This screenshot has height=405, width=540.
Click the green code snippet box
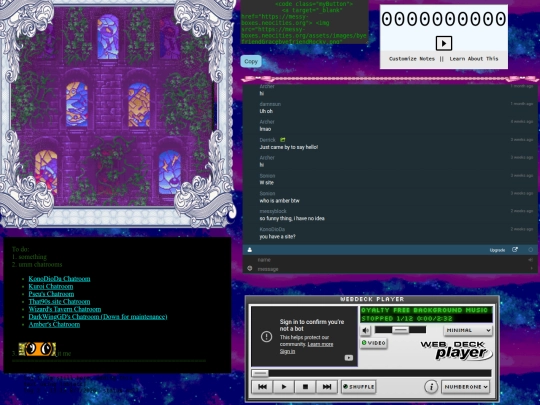304,22
